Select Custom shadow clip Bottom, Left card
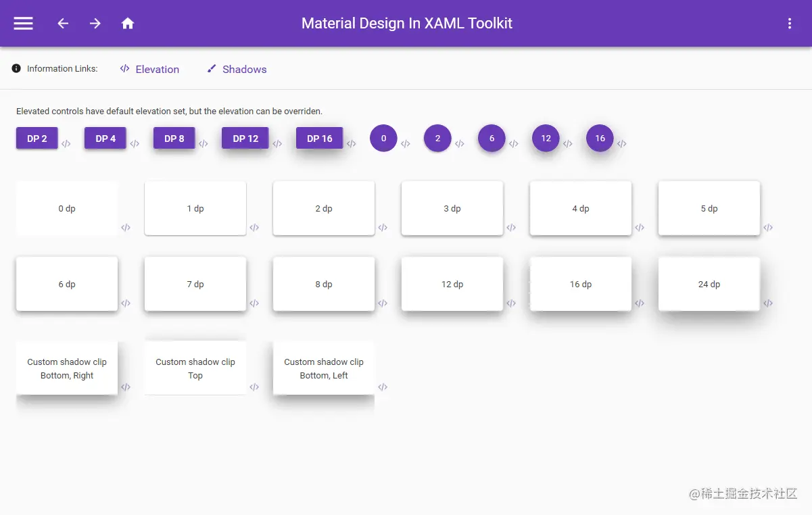 (x=324, y=368)
